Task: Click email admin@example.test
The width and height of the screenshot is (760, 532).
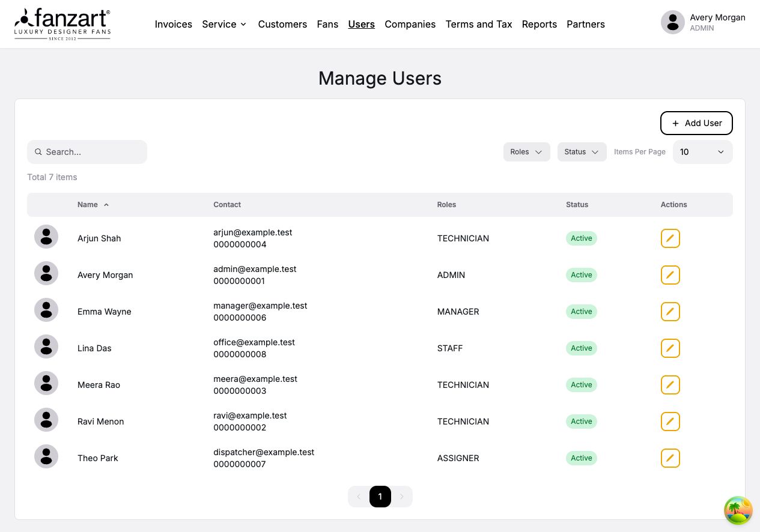Action: (255, 269)
